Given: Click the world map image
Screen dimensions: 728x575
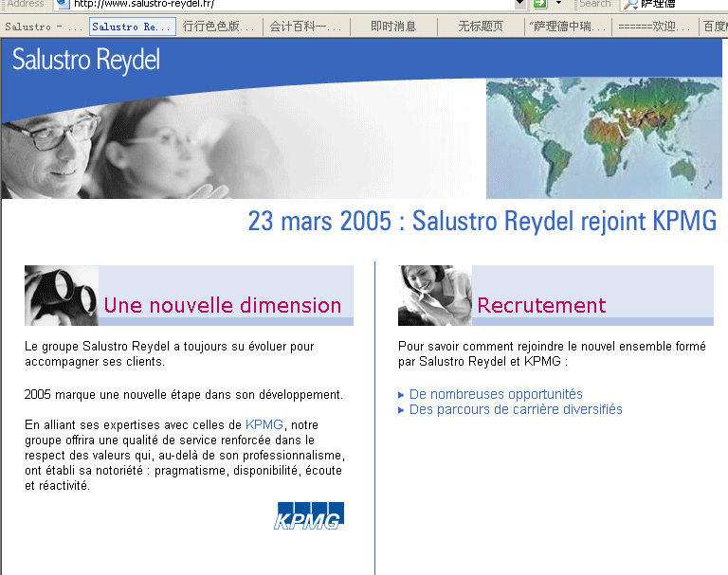Looking at the screenshot, I should [603, 138].
